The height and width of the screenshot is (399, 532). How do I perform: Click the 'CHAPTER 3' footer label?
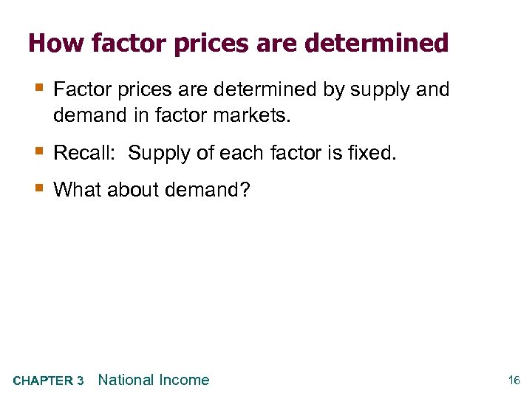[49, 381]
